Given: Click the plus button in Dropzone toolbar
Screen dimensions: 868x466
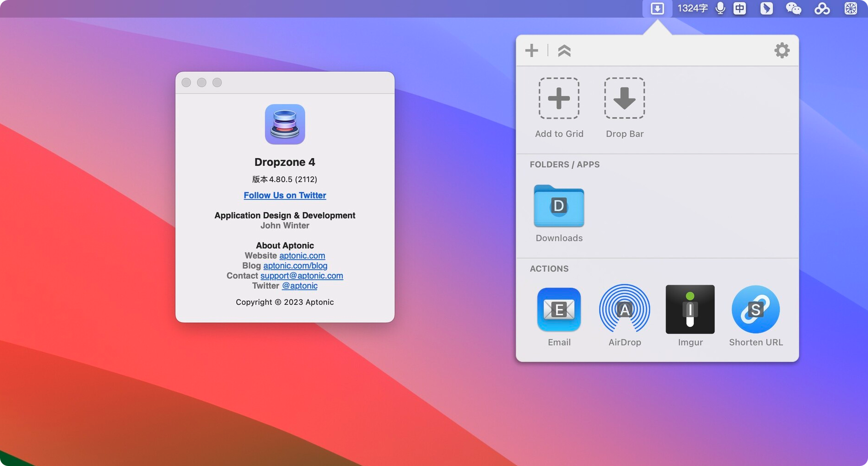Looking at the screenshot, I should point(532,50).
